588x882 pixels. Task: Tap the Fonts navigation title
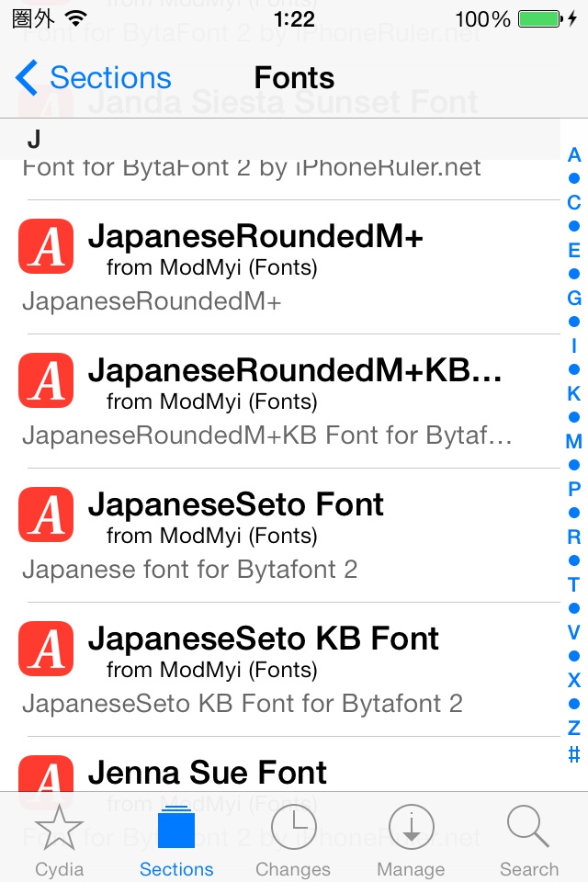(294, 77)
